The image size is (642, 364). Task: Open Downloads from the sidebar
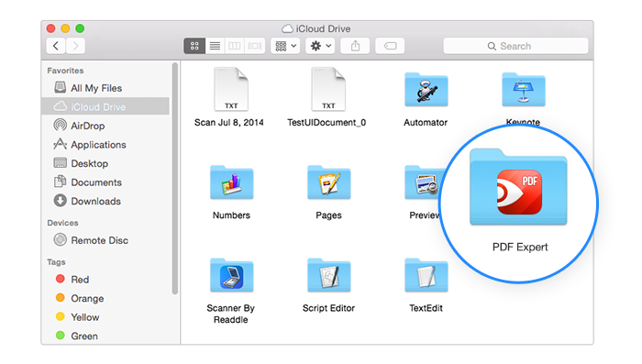pyautogui.click(x=105, y=201)
